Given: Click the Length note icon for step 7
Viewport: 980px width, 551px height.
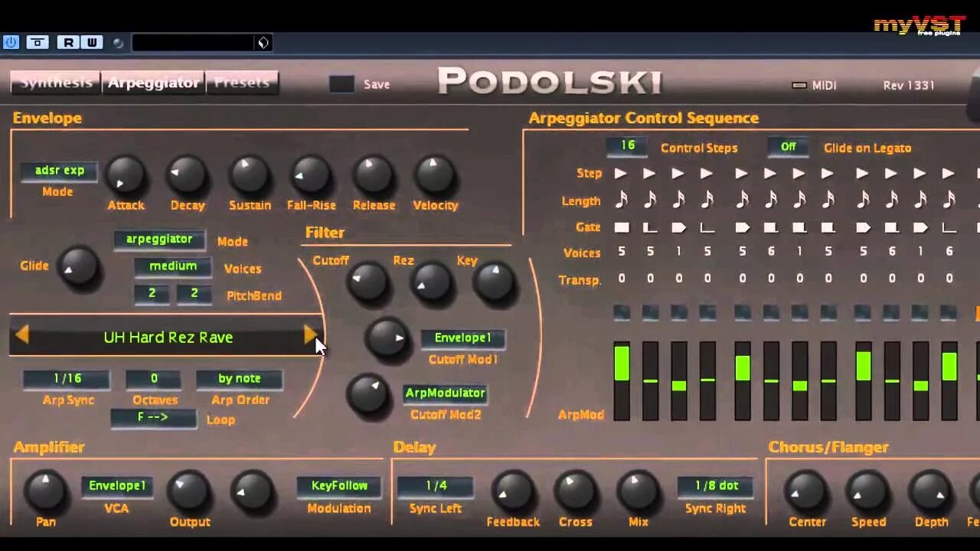Looking at the screenshot, I should 799,200.
